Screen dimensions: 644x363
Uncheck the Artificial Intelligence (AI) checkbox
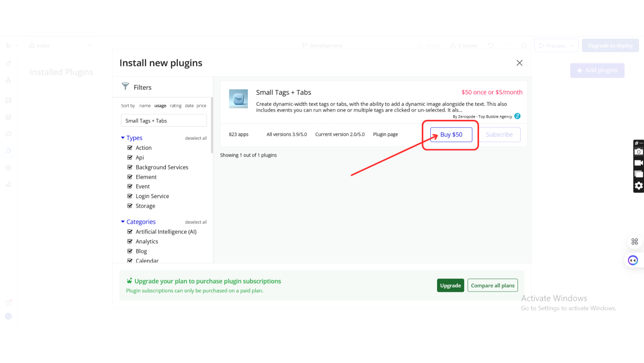coord(130,232)
